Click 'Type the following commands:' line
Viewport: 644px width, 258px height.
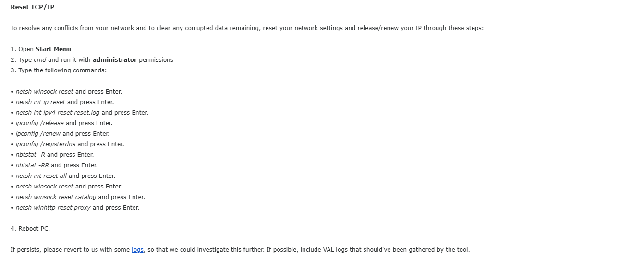pos(62,70)
